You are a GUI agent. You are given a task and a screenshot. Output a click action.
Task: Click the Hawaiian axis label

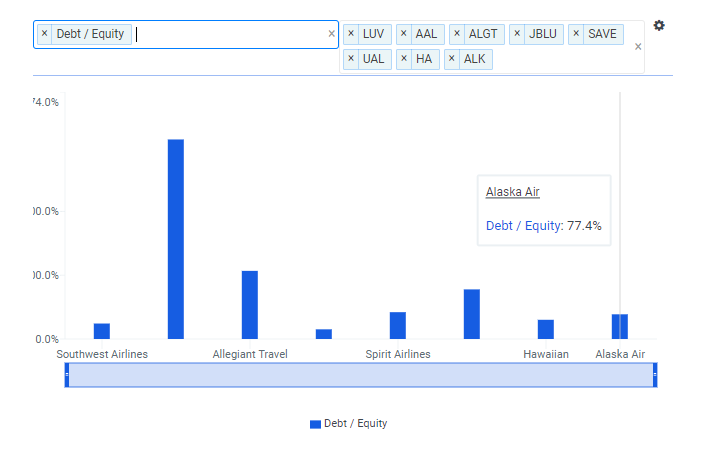point(546,354)
